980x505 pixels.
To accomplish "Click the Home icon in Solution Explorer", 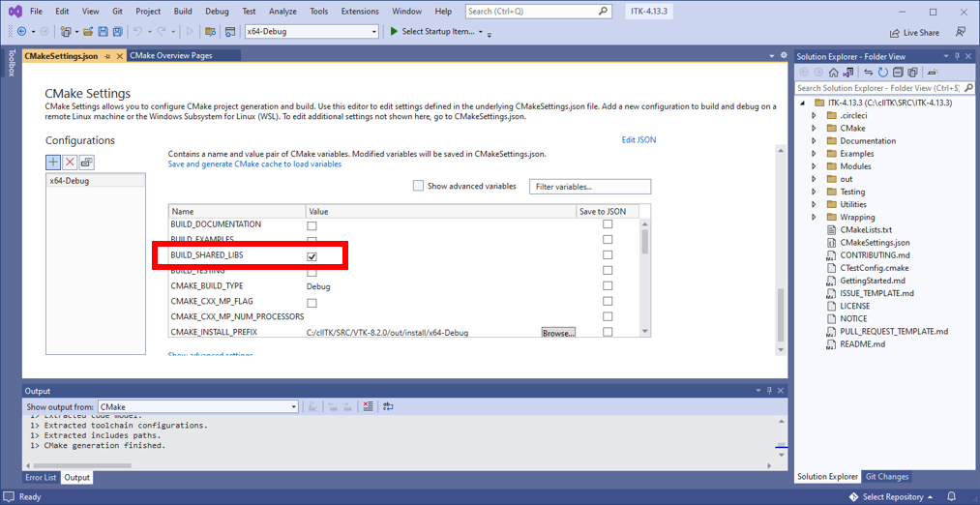I will click(x=833, y=73).
